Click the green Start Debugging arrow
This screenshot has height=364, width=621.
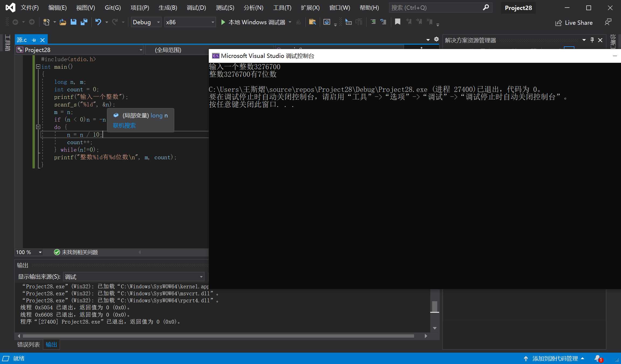coord(223,22)
